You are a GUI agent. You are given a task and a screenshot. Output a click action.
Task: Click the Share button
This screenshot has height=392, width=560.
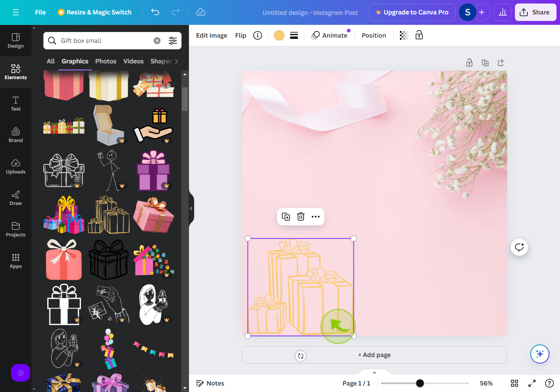pyautogui.click(x=535, y=12)
